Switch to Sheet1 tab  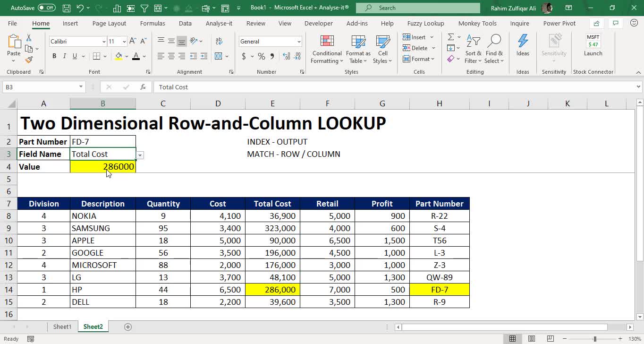click(x=62, y=327)
